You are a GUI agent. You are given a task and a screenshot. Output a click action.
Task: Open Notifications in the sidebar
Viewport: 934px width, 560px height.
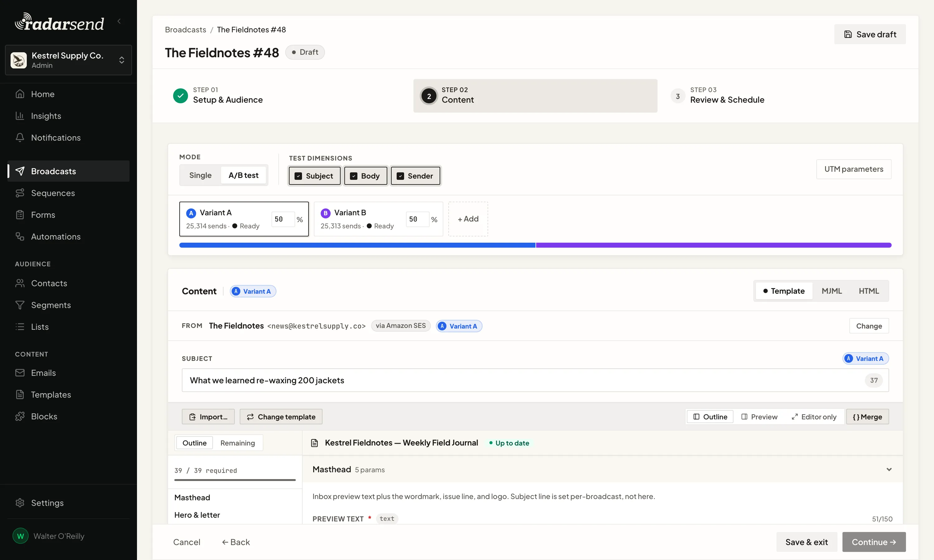coord(68,138)
